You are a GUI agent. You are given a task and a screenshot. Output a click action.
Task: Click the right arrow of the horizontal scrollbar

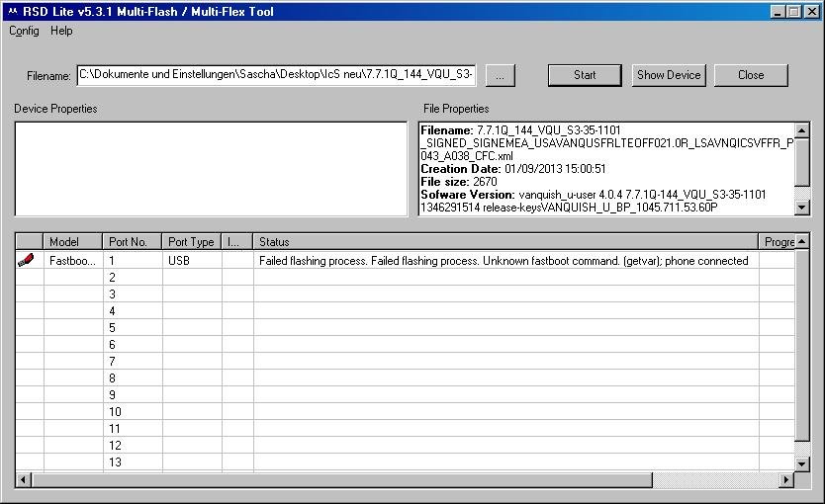pyautogui.click(x=786, y=479)
